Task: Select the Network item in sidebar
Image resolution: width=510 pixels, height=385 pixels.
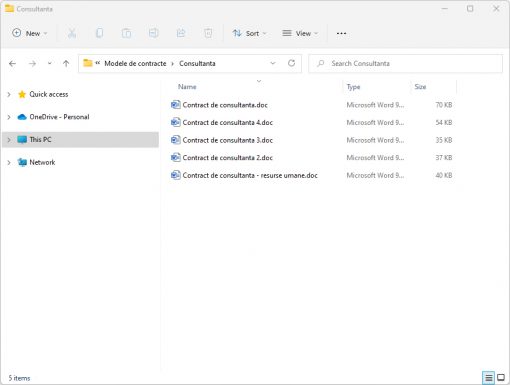Action: pyautogui.click(x=42, y=162)
